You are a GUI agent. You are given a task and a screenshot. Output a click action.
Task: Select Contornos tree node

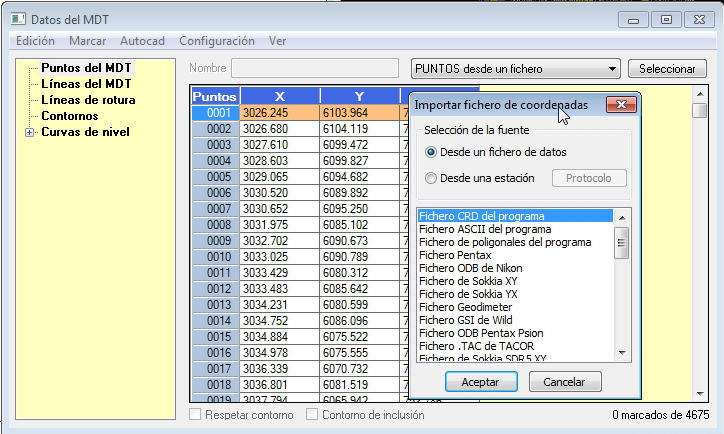pos(70,116)
